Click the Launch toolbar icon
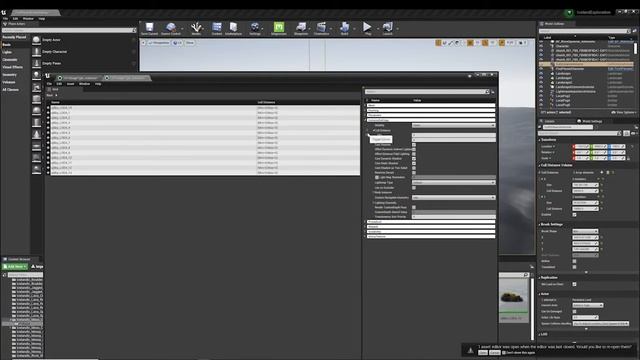The image size is (640, 360). click(387, 28)
